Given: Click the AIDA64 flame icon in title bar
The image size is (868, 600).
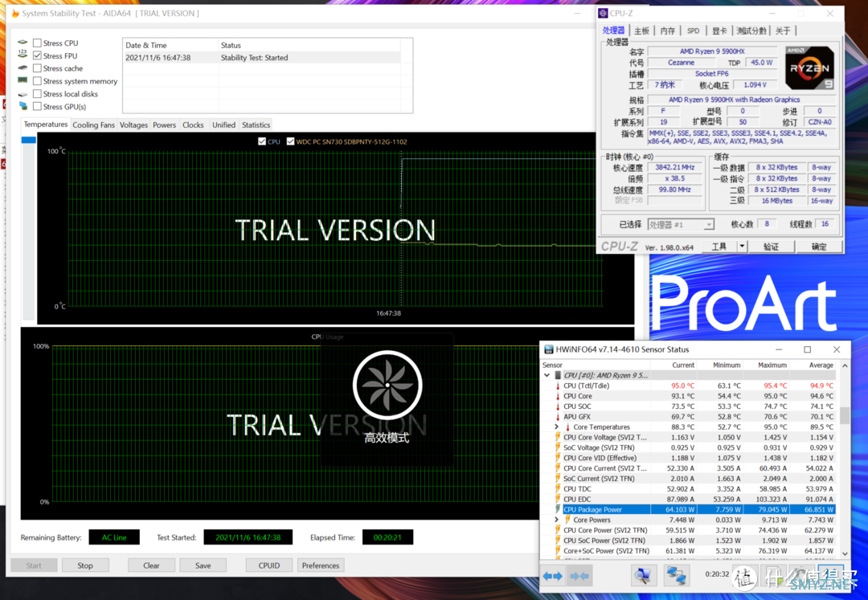Looking at the screenshot, I should pyautogui.click(x=15, y=14).
